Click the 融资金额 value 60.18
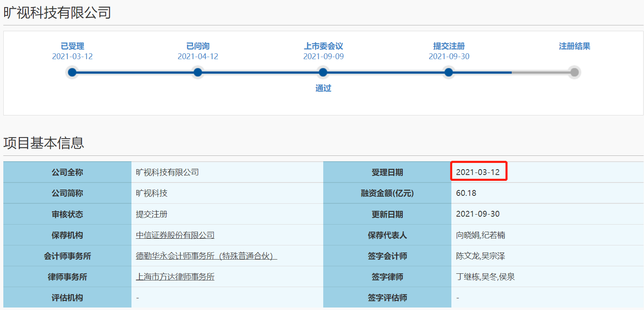 point(466,193)
